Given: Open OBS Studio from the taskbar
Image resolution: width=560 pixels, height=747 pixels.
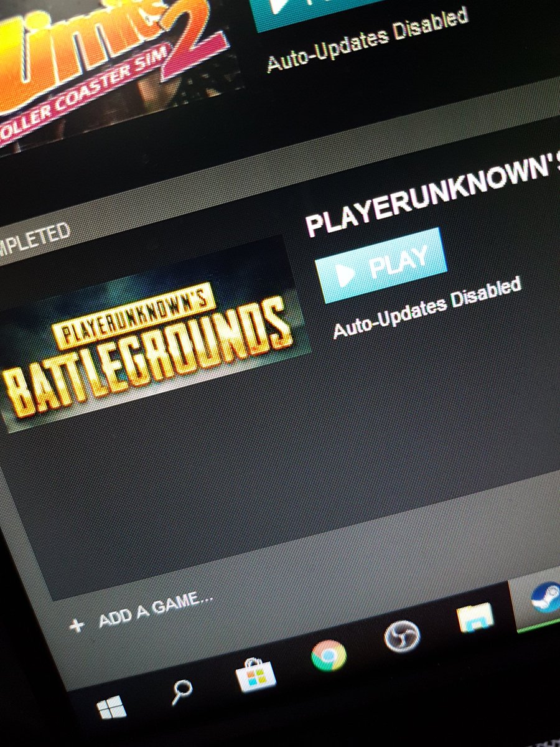Looking at the screenshot, I should pos(402,636).
